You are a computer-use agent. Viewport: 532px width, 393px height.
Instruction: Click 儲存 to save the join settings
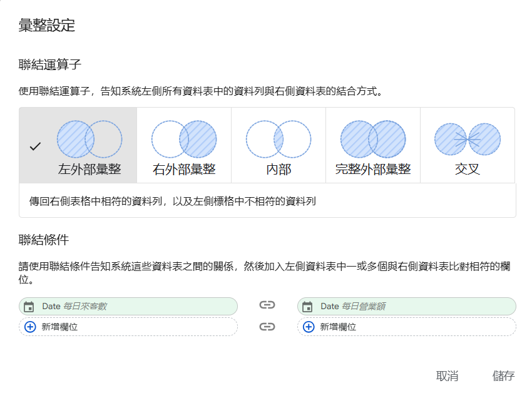(503, 375)
